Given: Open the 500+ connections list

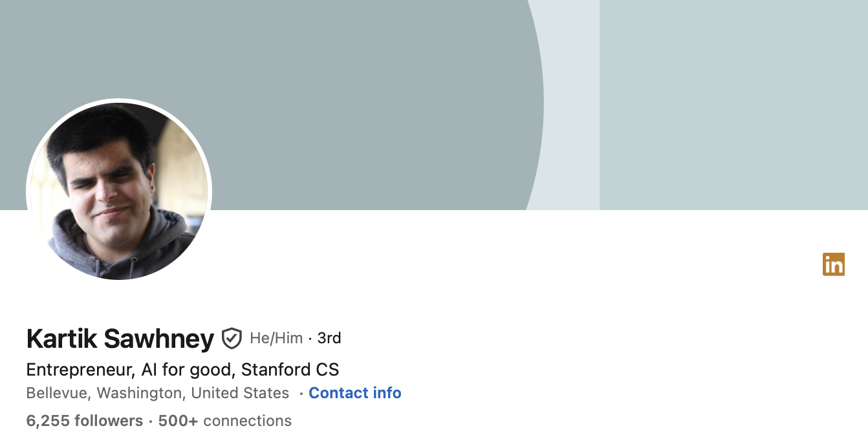Looking at the screenshot, I should (x=224, y=421).
